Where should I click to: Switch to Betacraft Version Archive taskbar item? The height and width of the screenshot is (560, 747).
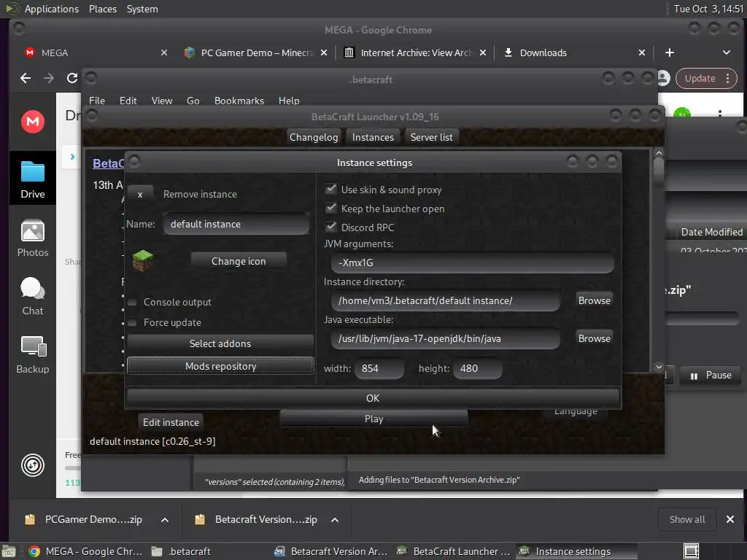332,551
